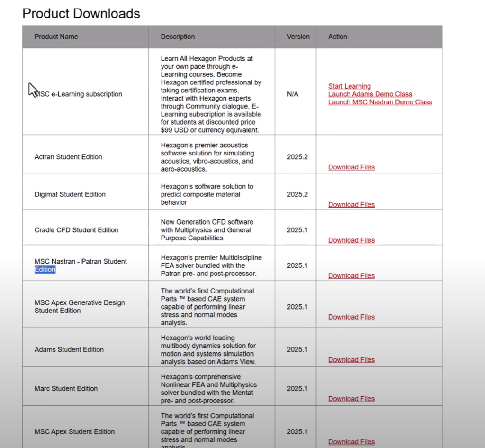Download files for MSC Apex Student Edition
This screenshot has height=448, width=485.
351,442
